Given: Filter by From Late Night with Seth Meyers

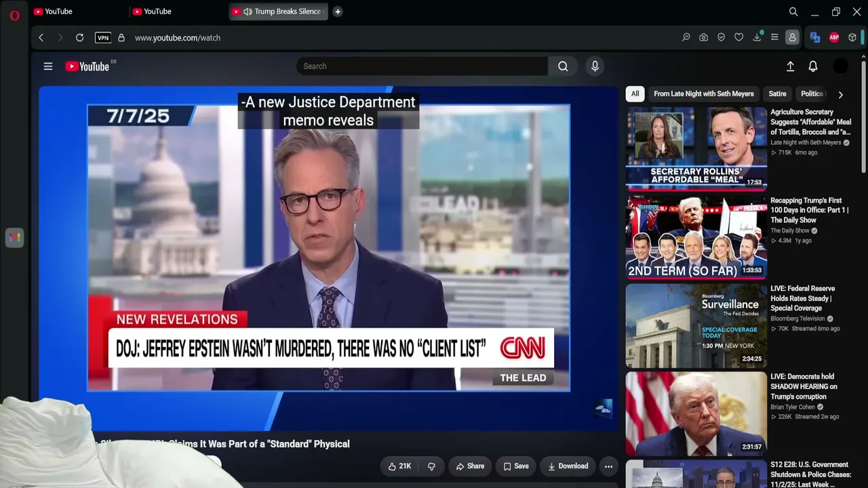Looking at the screenshot, I should (704, 94).
